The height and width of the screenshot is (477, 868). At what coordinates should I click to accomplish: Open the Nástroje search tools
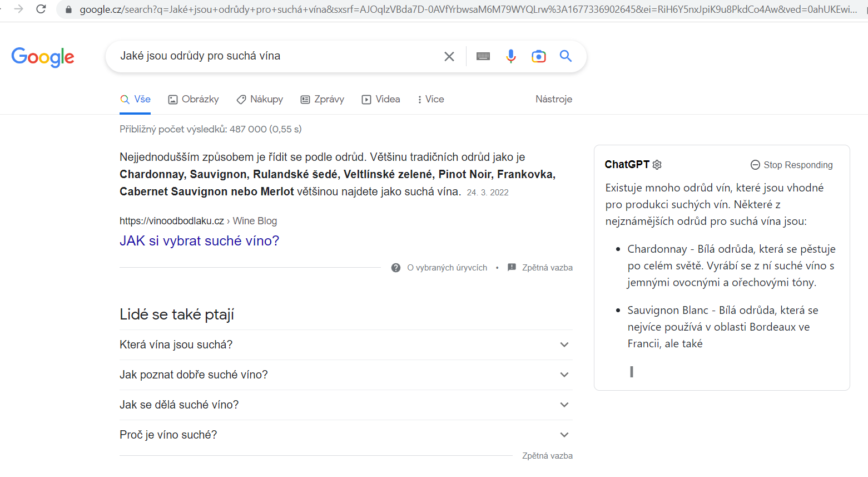[553, 99]
